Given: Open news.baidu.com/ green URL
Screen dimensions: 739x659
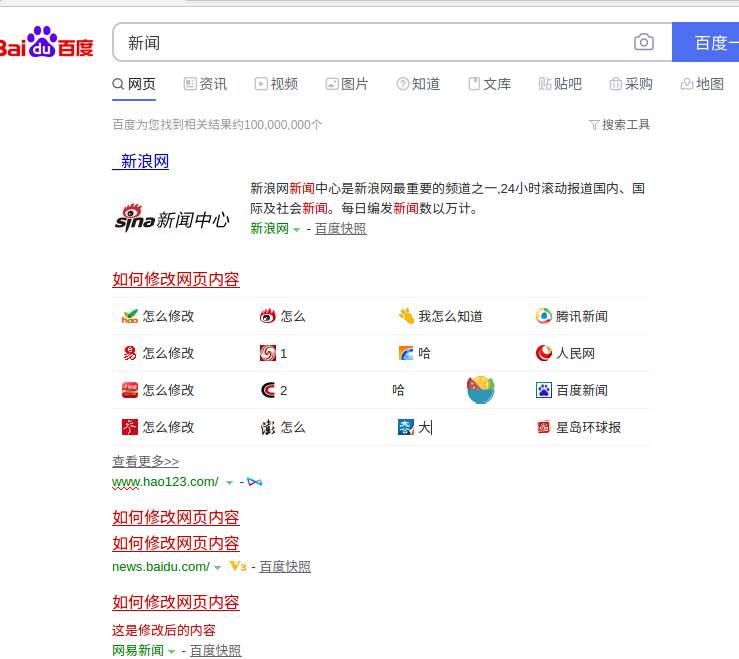Looking at the screenshot, I should click(x=161, y=567).
